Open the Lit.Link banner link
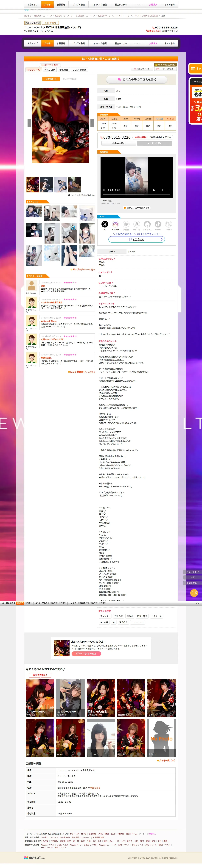202x868 pixels. [137, 239]
